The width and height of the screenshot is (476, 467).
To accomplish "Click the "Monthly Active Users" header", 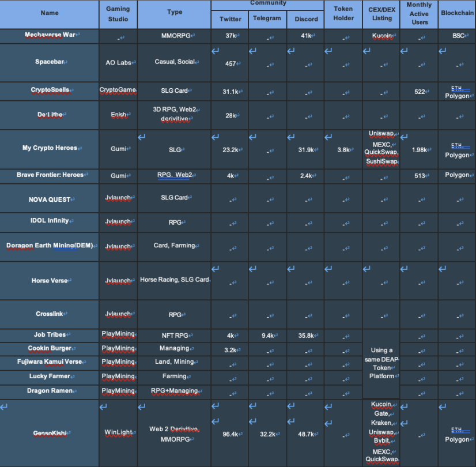I will [419, 14].
